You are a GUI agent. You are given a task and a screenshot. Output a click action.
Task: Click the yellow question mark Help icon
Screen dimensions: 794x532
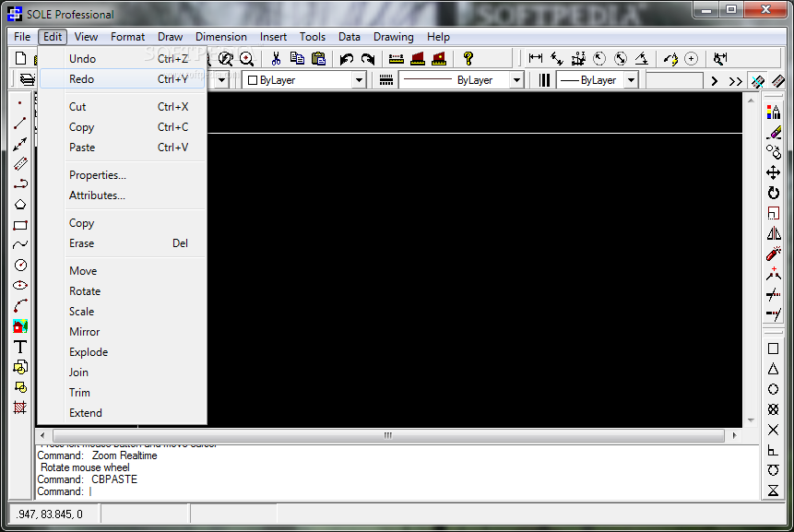coord(468,59)
